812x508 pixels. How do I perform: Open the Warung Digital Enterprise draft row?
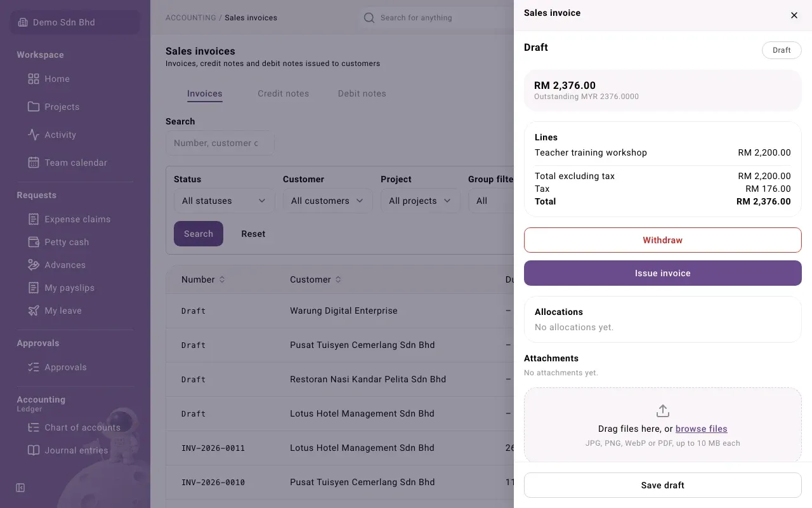[340, 311]
